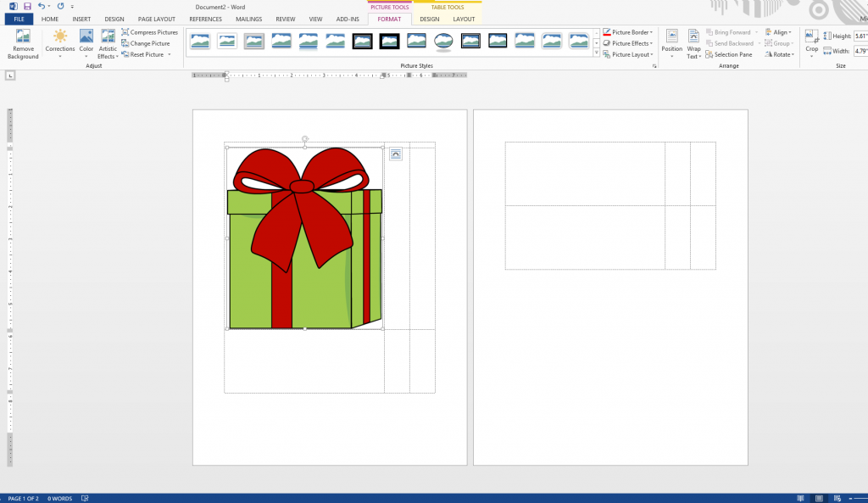The height and width of the screenshot is (503, 868).
Task: Click the Word application icon in title bar
Action: click(13, 6)
